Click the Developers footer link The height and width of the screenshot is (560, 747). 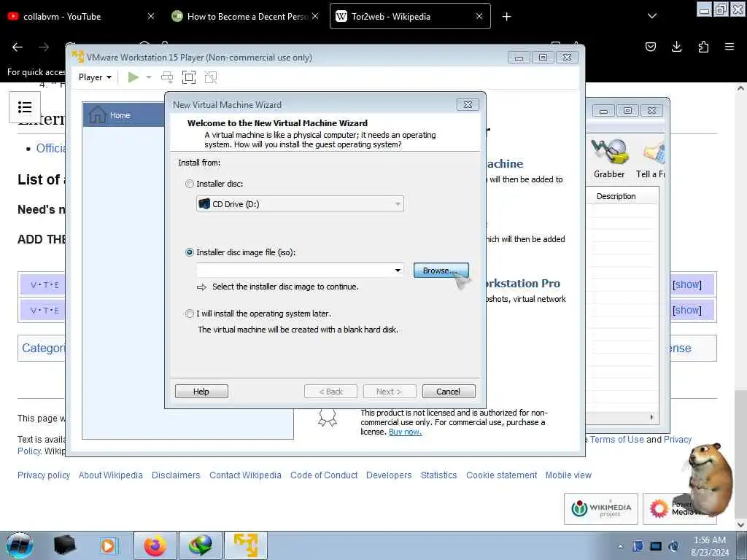point(389,475)
